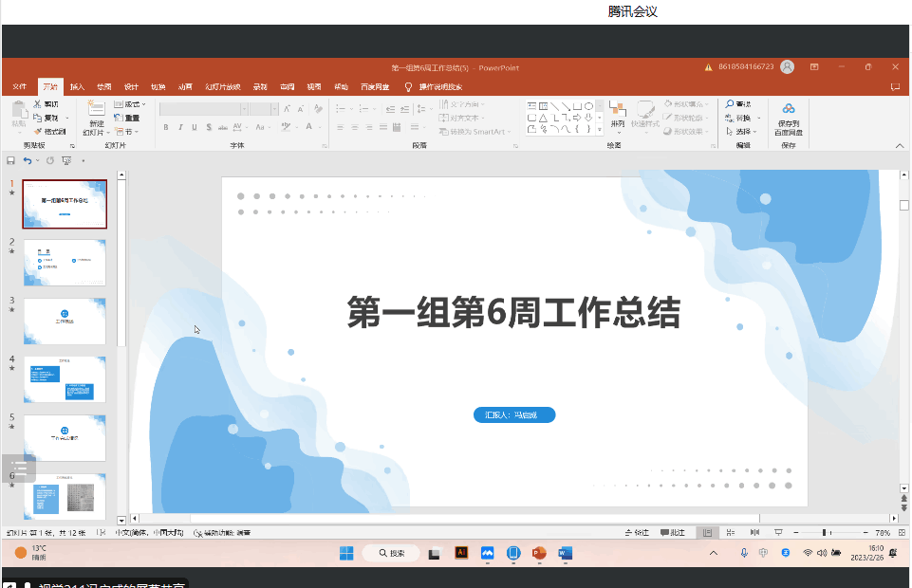Click the Cut (剪切) scissors icon
The height and width of the screenshot is (588, 912).
coord(38,104)
